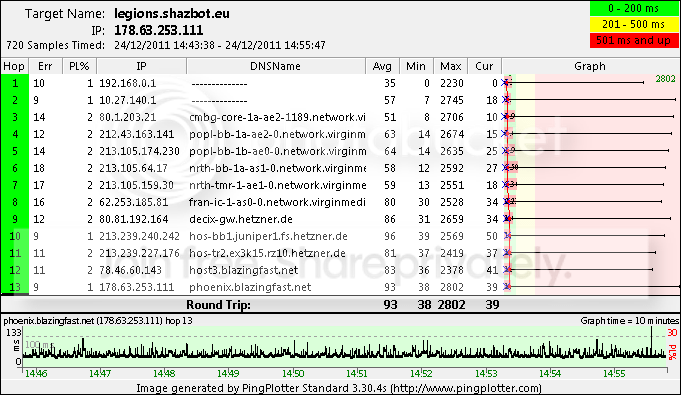Click IP address 192.168.0.1

coord(127,83)
